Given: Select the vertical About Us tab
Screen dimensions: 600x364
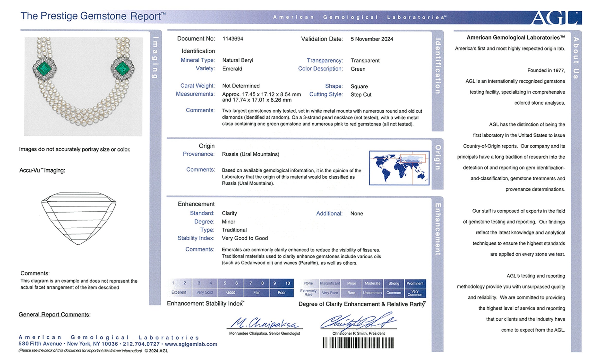Looking at the screenshot, I should [576, 58].
